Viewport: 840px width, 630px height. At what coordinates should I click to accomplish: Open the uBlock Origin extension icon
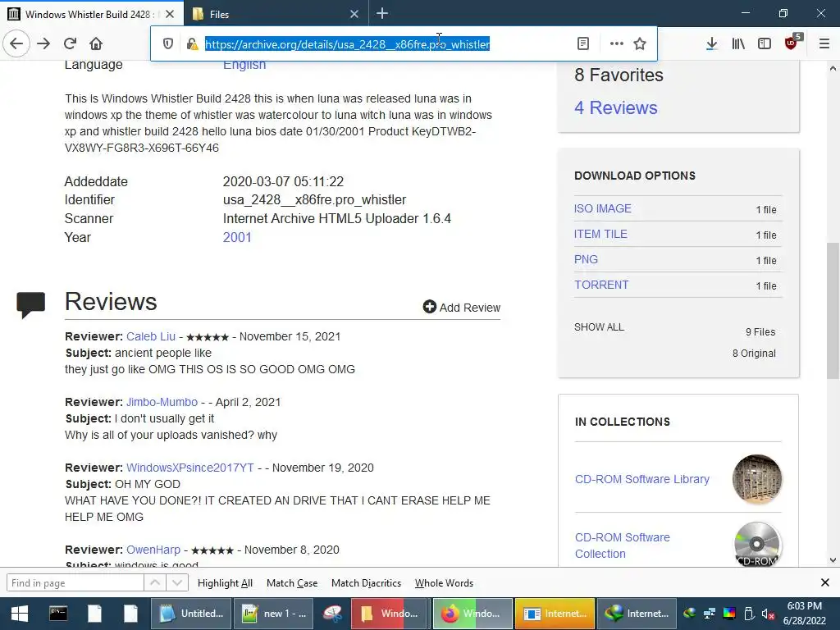click(x=792, y=43)
